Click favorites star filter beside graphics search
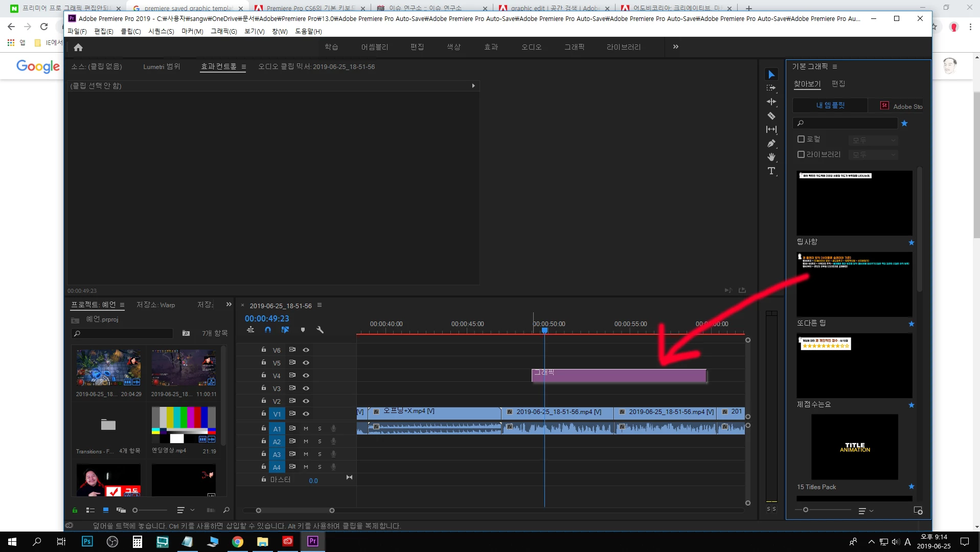This screenshot has height=552, width=980. click(x=904, y=123)
